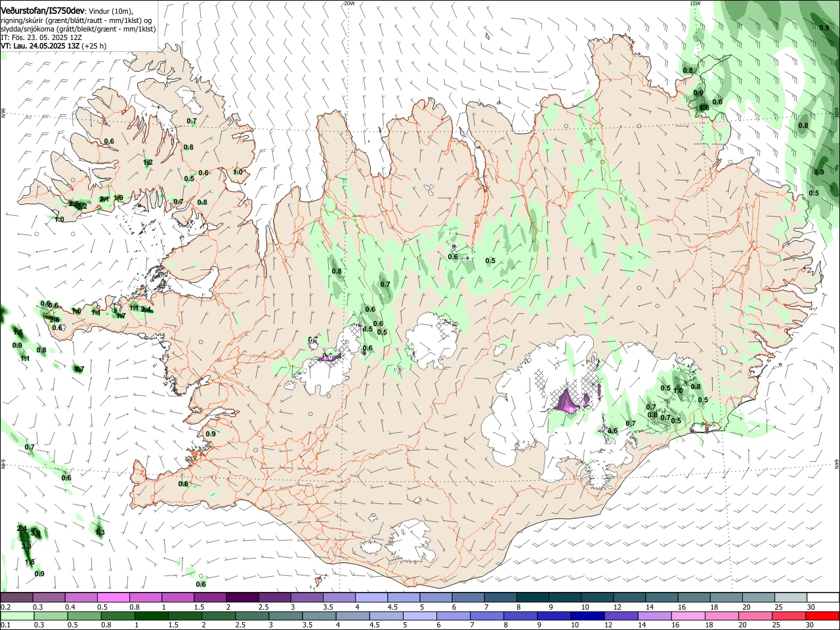Select the dark green swatch between lower-row 1 and 1.5

point(152,616)
